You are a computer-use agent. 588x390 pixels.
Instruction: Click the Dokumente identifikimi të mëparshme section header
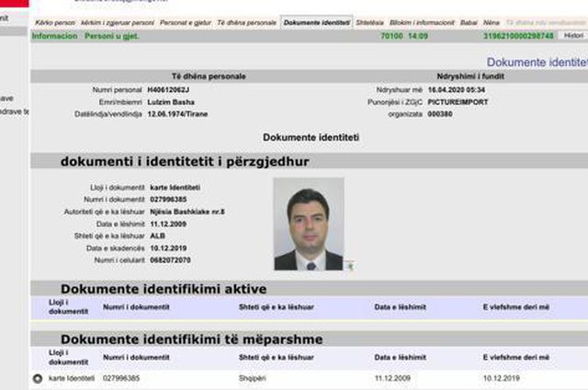tap(191, 339)
